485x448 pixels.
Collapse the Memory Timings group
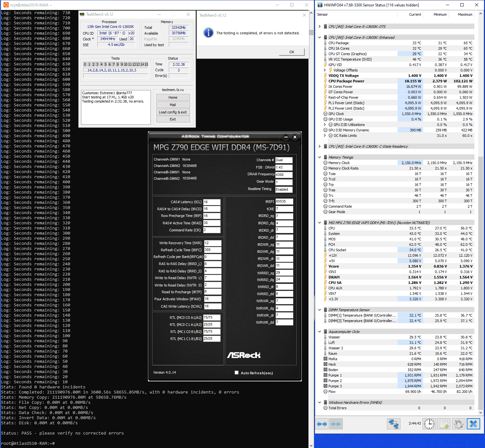click(x=320, y=157)
